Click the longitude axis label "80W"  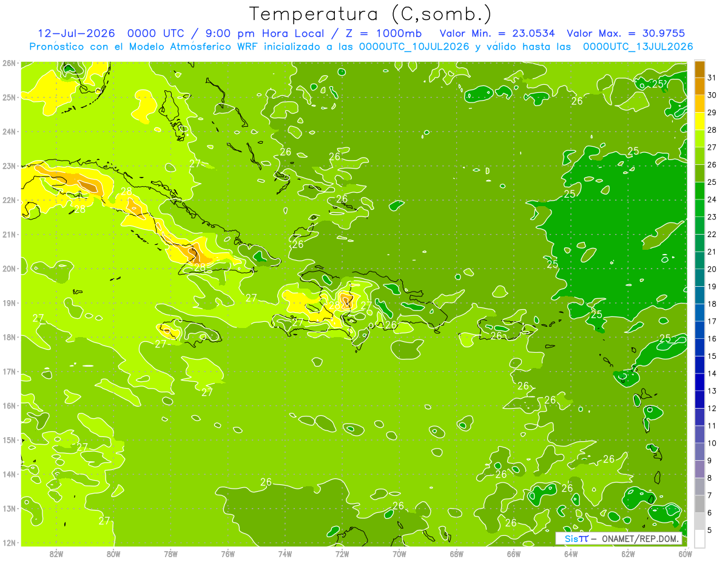[x=113, y=554]
